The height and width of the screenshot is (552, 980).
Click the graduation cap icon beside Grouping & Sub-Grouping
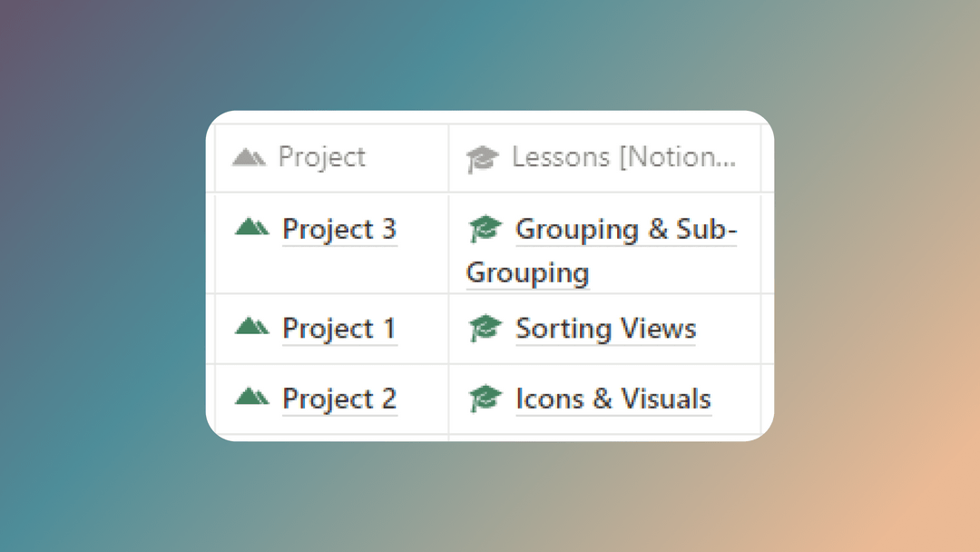click(x=486, y=229)
